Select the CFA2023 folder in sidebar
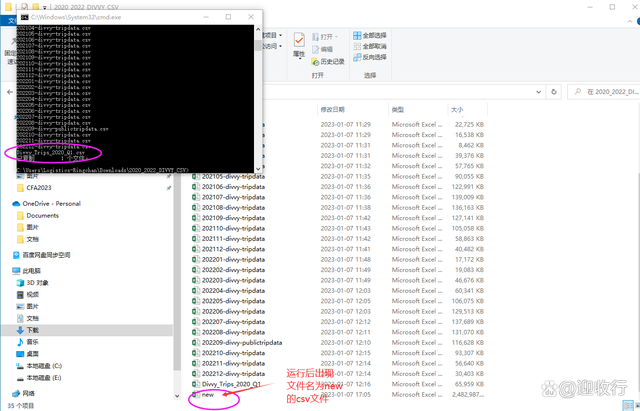The image size is (640, 411). (41, 186)
